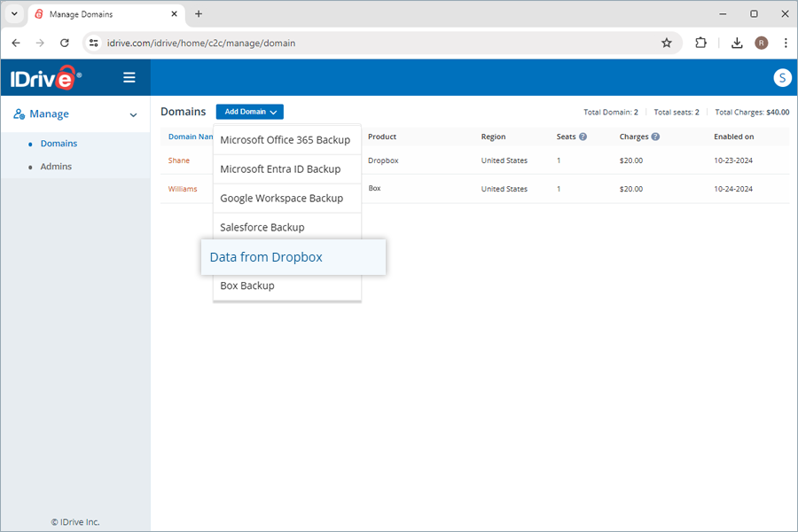Choose Google Workspace Backup option

click(x=287, y=198)
